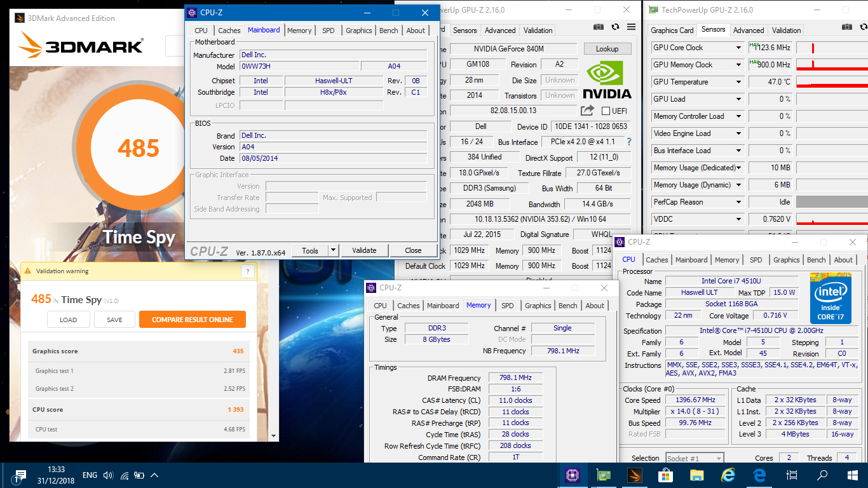Click the ENG language indicator
The width and height of the screenshot is (868, 488).
(90, 475)
